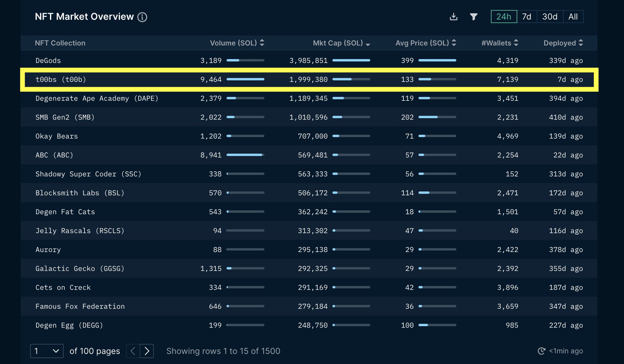Click the NFT Collection column header

[x=60, y=43]
